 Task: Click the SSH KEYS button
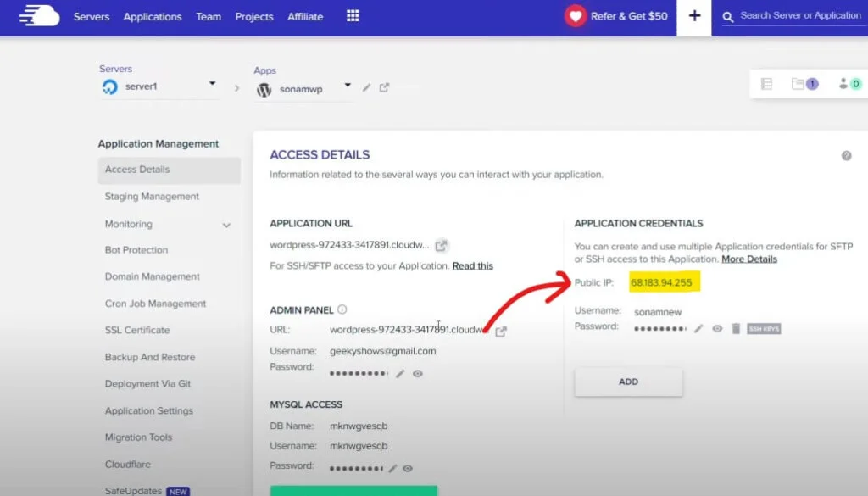764,328
